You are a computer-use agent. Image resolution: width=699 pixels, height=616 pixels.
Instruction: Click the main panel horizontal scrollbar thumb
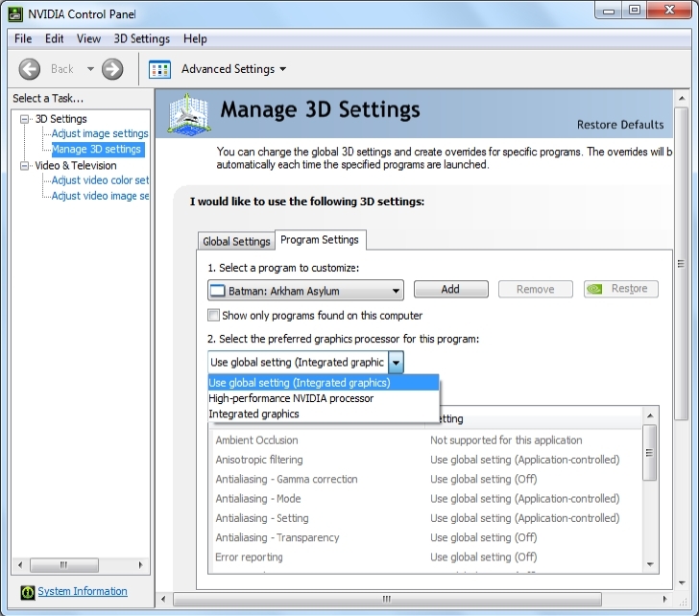click(387, 599)
